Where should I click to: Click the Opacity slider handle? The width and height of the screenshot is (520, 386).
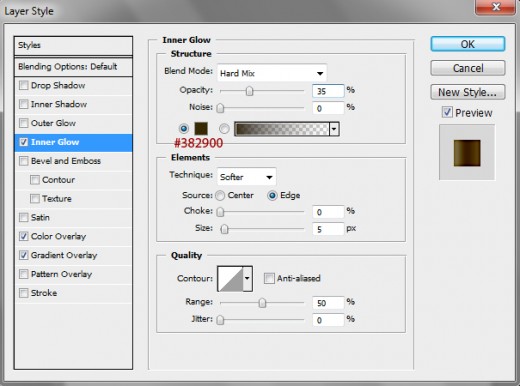[x=249, y=91]
